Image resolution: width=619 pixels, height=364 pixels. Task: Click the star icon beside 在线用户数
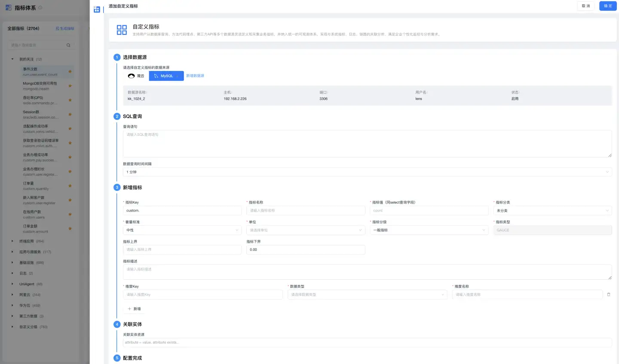tap(70, 214)
